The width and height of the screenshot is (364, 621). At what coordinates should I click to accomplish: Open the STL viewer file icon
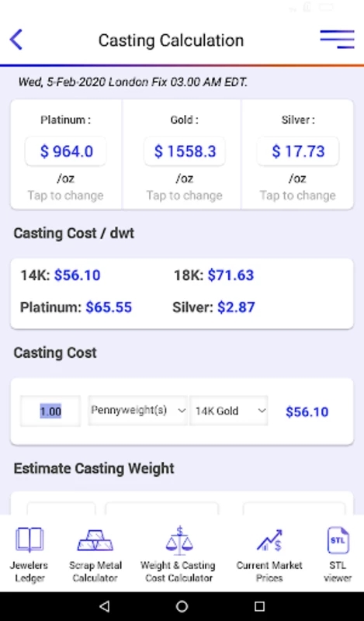click(x=338, y=540)
